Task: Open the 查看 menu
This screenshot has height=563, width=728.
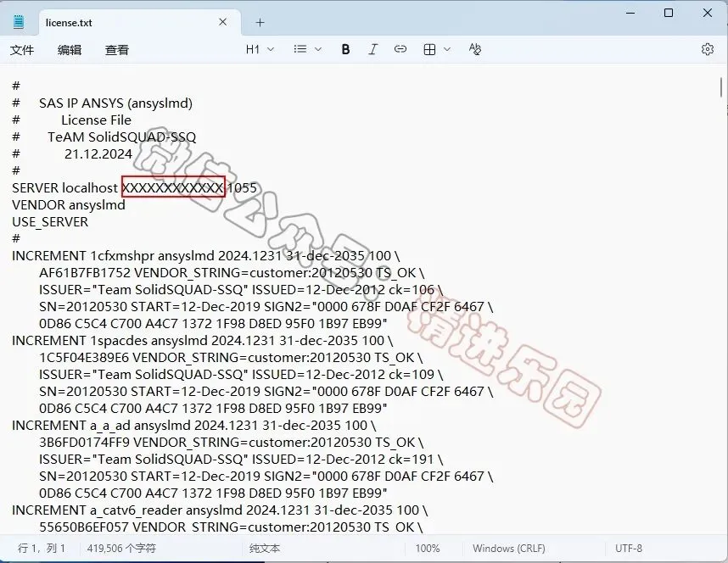Action: click(x=117, y=50)
